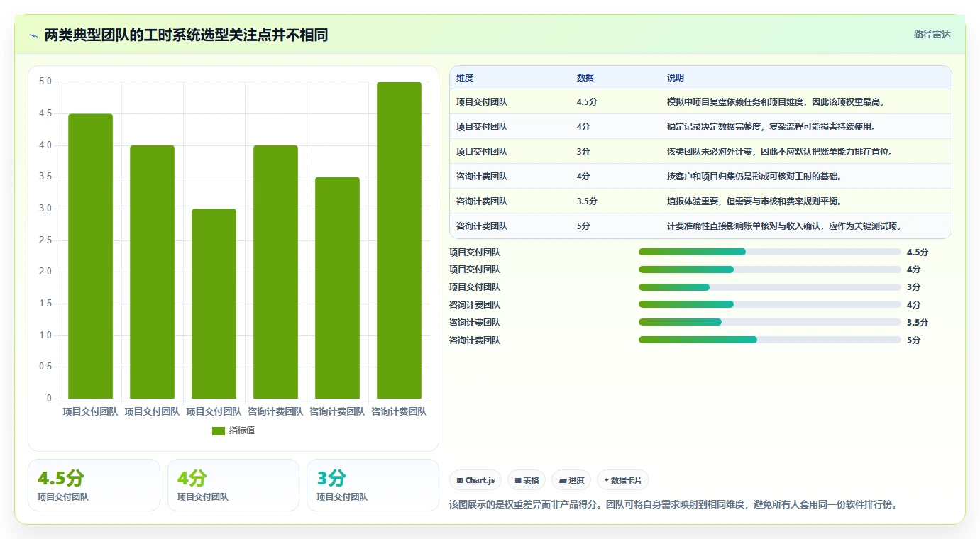Click the small icon before the page title
980x539 pixels.
(x=34, y=35)
